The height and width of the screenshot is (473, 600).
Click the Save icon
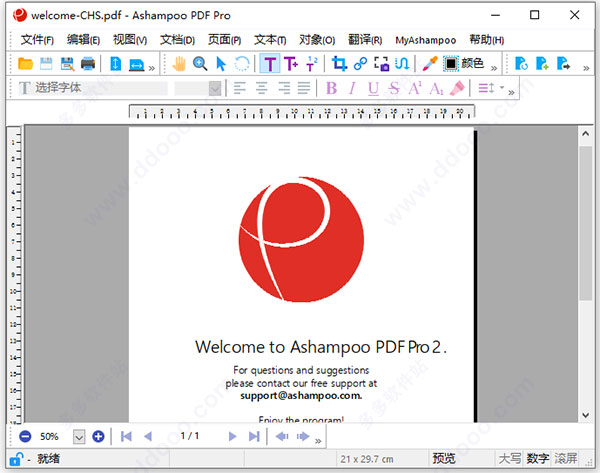46,64
